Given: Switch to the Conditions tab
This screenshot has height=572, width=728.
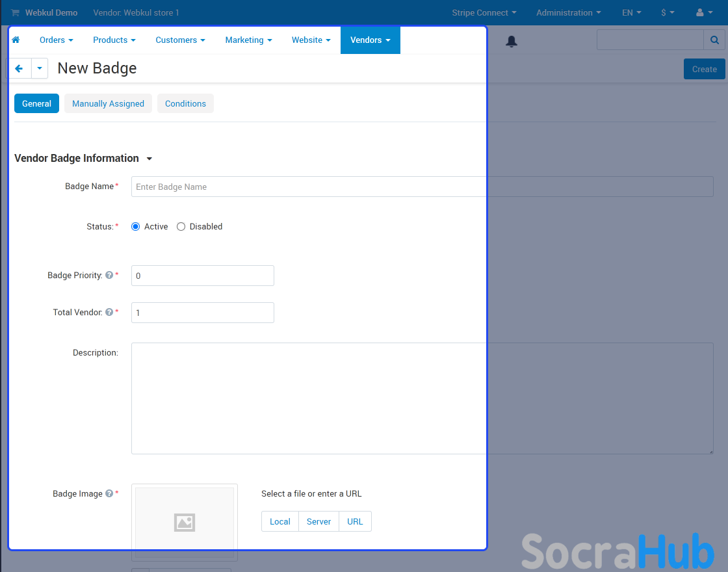Looking at the screenshot, I should tap(185, 104).
